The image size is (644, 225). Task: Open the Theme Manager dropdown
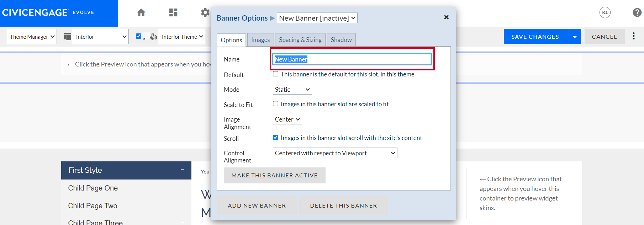click(32, 37)
